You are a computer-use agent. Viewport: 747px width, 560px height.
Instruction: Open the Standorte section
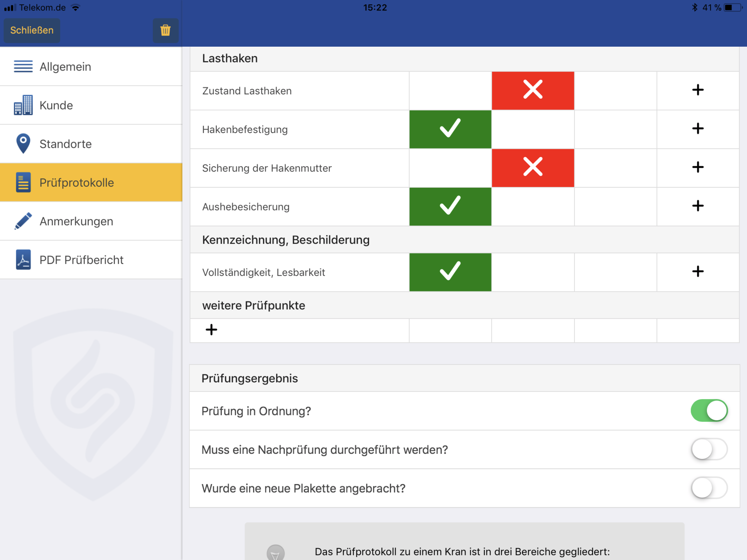pos(91,144)
